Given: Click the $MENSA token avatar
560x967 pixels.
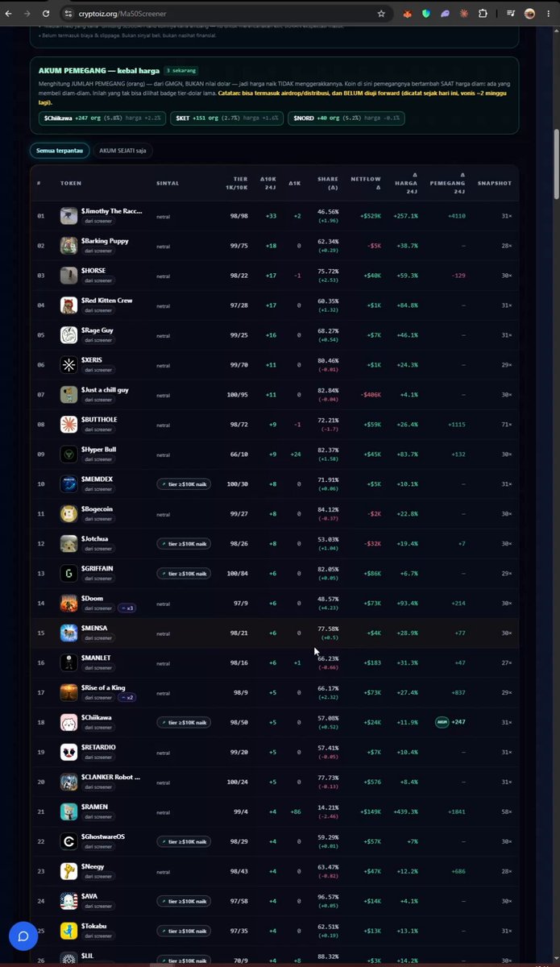Looking at the screenshot, I should pos(68,633).
